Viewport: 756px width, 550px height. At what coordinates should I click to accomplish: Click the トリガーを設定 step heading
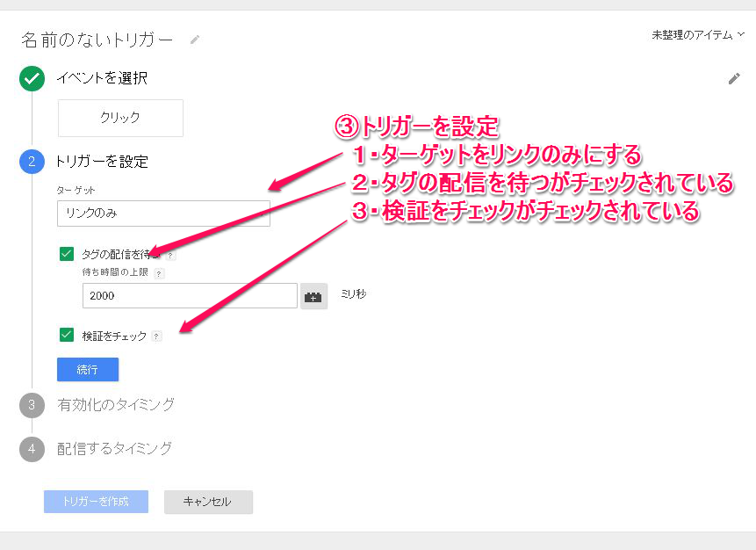(x=102, y=162)
